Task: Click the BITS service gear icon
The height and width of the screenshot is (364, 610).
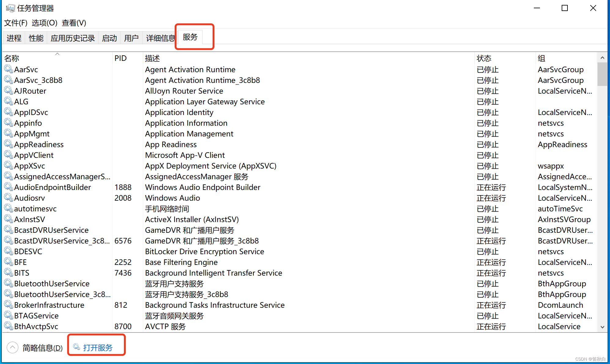Action: 9,273
